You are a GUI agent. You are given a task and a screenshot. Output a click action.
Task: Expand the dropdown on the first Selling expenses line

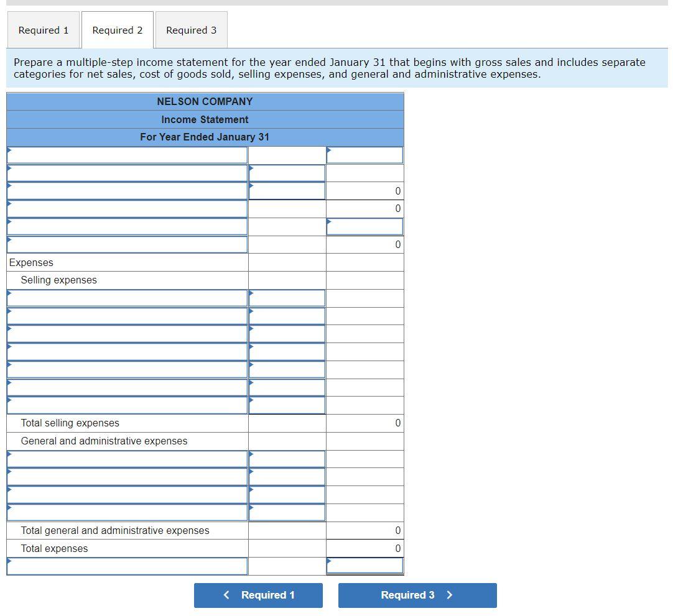tap(127, 298)
